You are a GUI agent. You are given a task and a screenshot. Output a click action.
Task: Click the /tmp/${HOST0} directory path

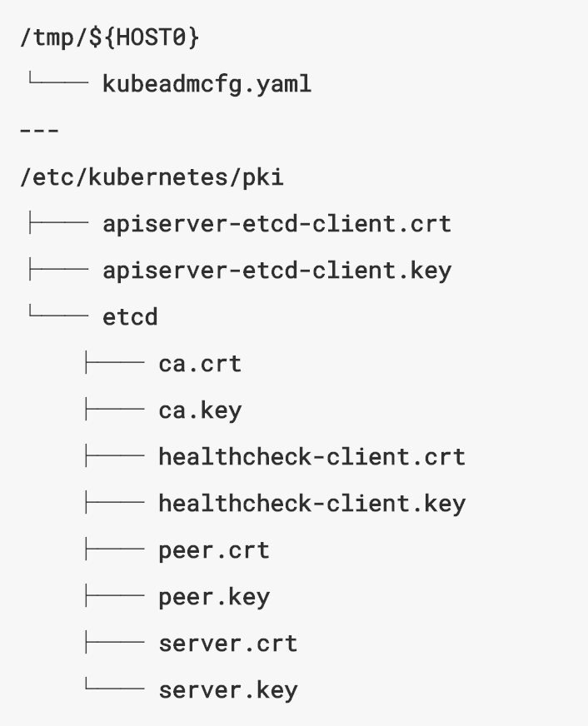(x=110, y=37)
